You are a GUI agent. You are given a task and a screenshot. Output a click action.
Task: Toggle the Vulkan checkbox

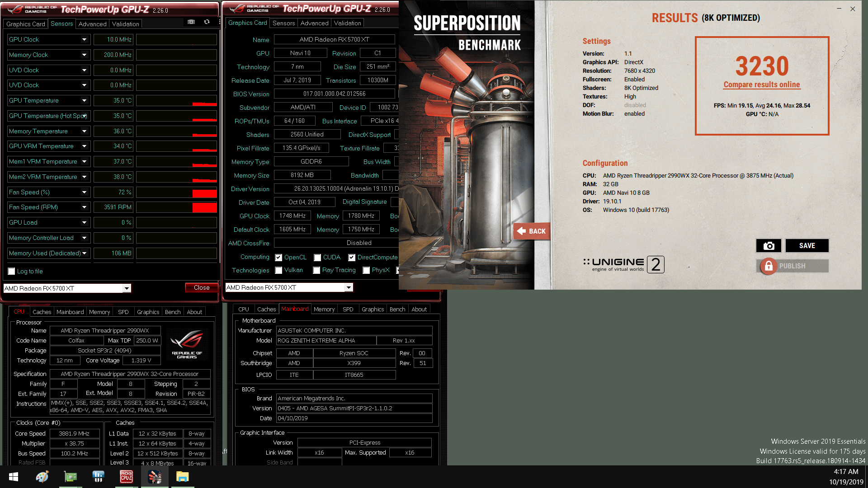pyautogui.click(x=278, y=270)
